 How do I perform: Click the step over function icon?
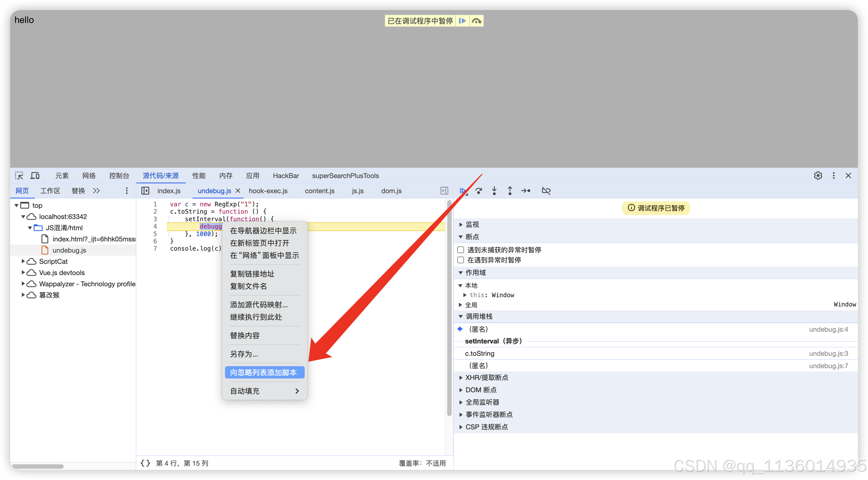tap(479, 191)
